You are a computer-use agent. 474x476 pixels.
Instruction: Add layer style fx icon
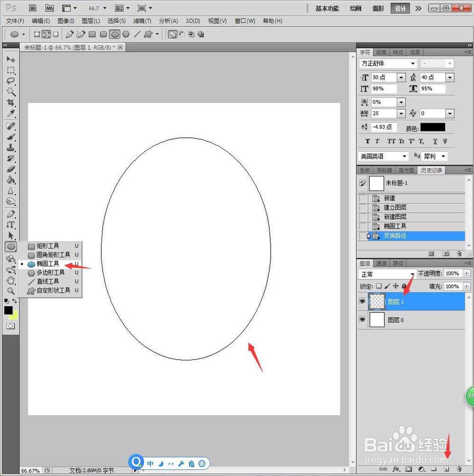396,469
